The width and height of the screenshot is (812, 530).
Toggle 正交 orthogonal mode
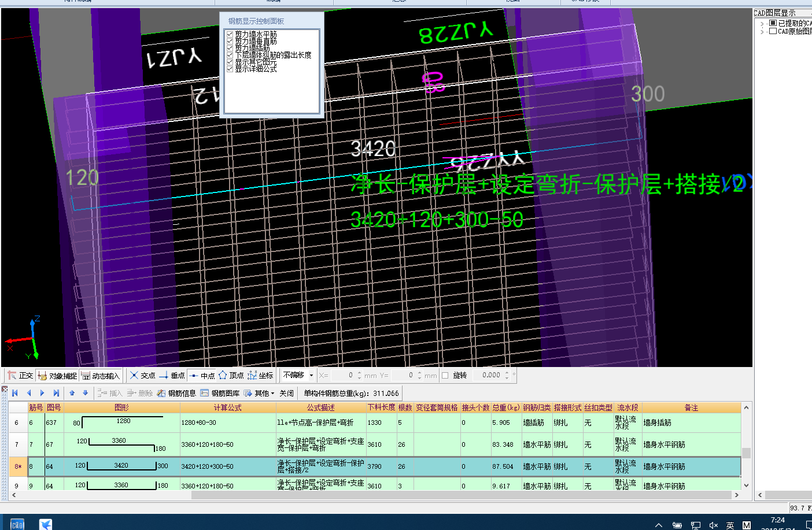[20, 376]
